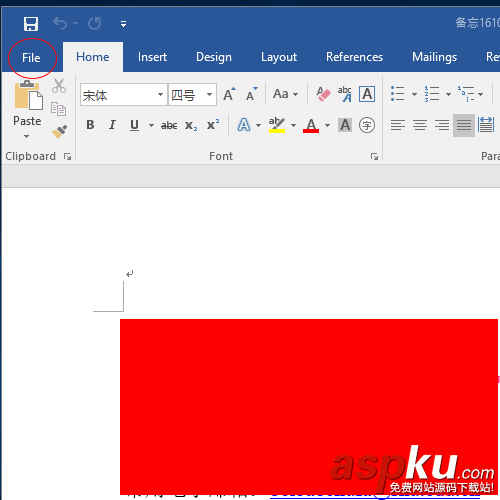Switch to the Insert tab
The height and width of the screenshot is (500, 500).
point(152,57)
